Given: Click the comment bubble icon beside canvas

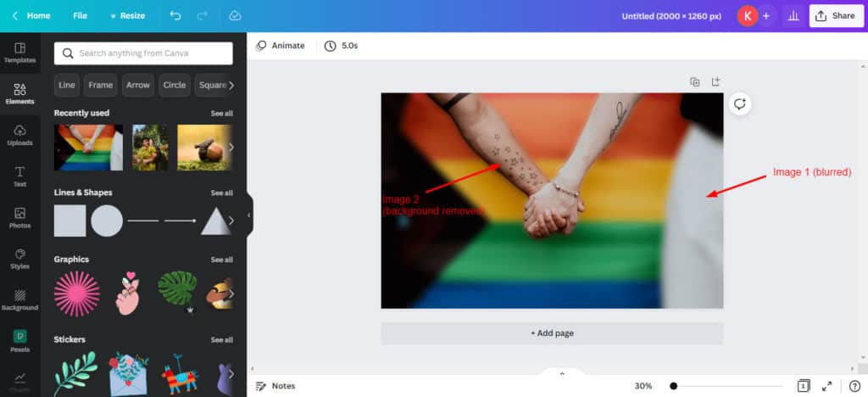Looking at the screenshot, I should coord(740,103).
